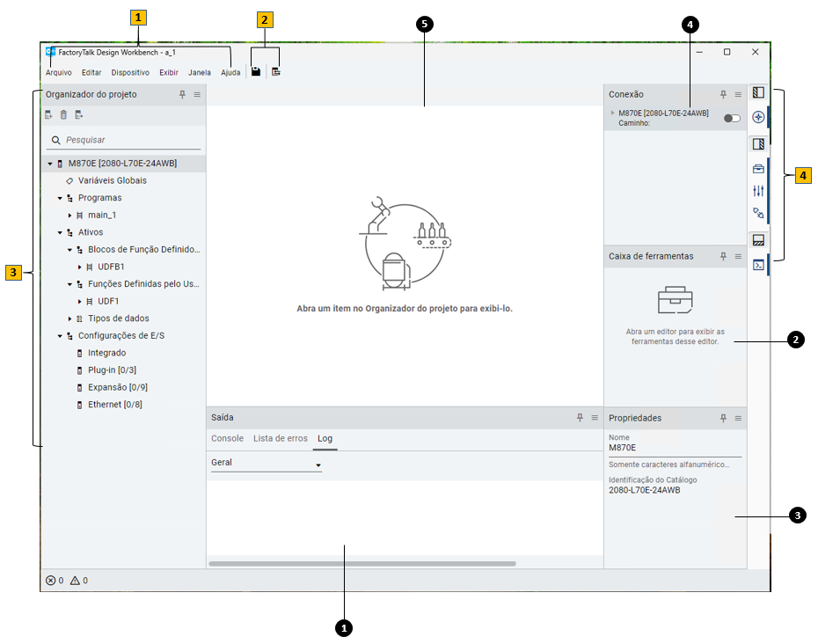Click the trash delete icon in Organizador do projeto
818x644 pixels.
point(62,114)
